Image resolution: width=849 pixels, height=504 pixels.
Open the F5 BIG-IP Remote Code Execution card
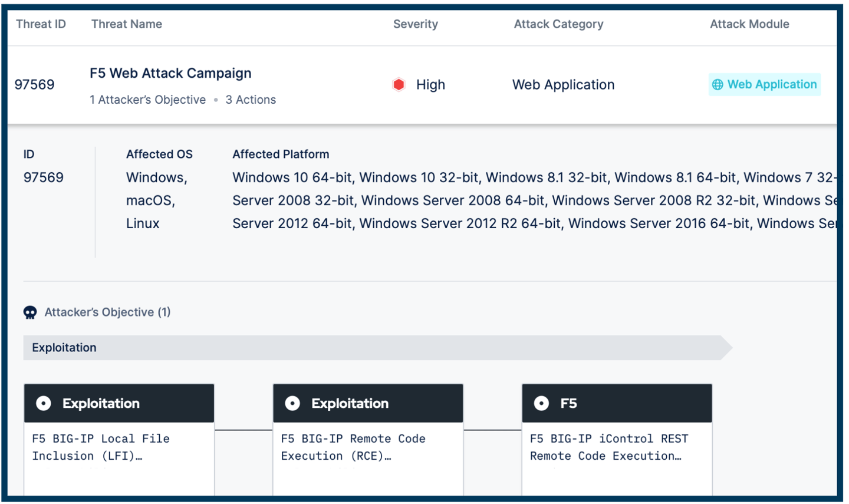368,447
